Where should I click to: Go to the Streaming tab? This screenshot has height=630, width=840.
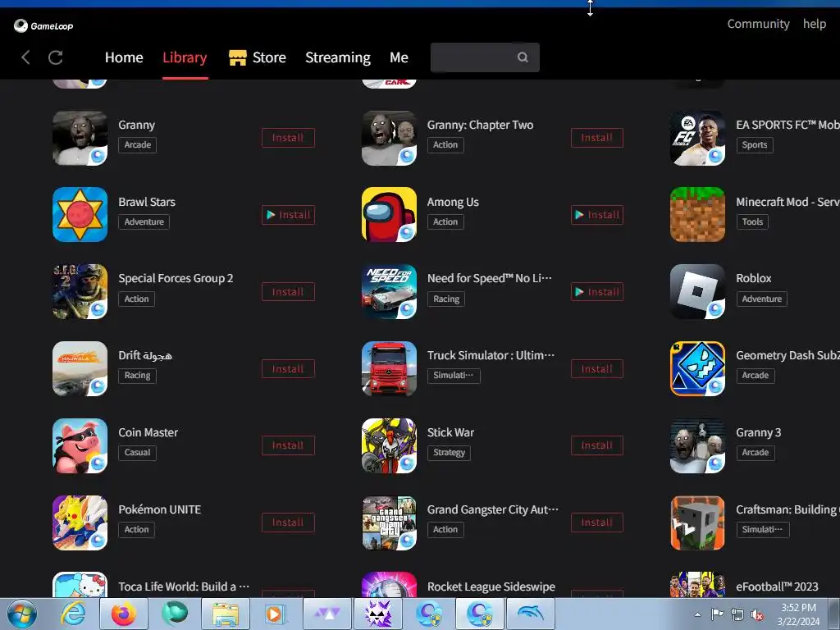tap(337, 57)
